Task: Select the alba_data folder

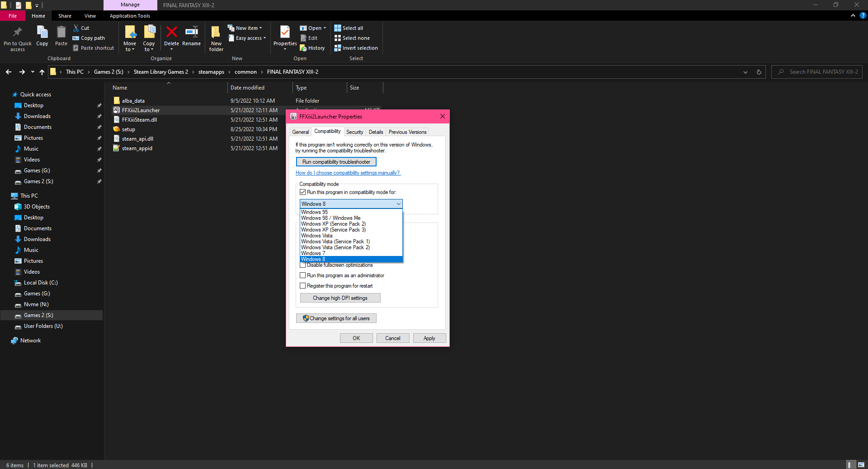Action: [x=133, y=101]
